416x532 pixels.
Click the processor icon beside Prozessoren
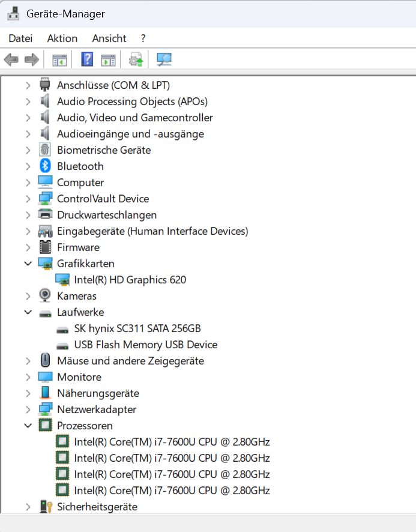point(45,425)
